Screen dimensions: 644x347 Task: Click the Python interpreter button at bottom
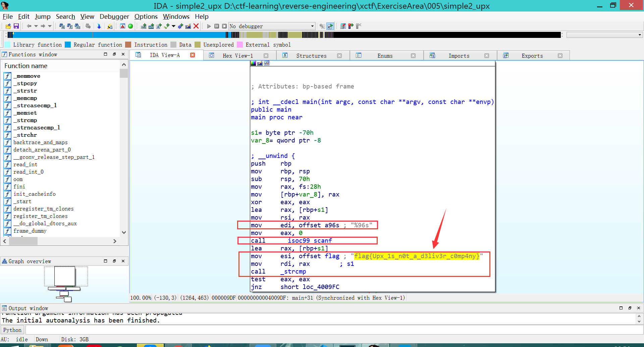[12, 330]
